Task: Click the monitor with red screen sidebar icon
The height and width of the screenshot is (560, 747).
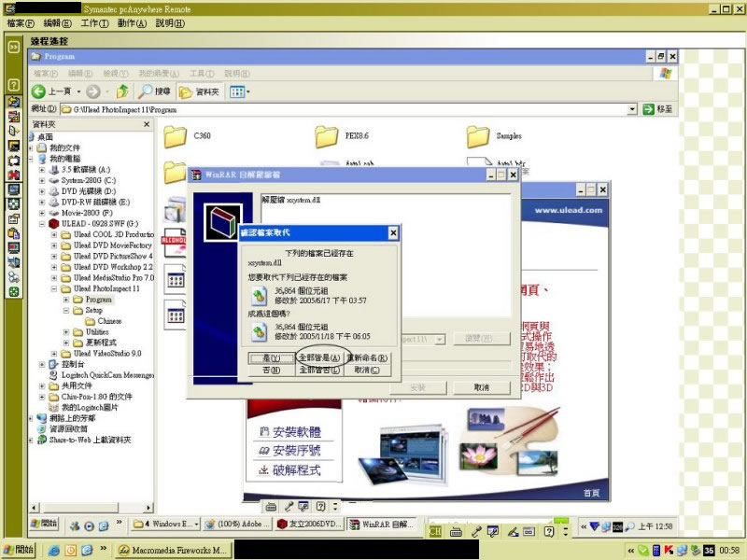Action: 14,247
